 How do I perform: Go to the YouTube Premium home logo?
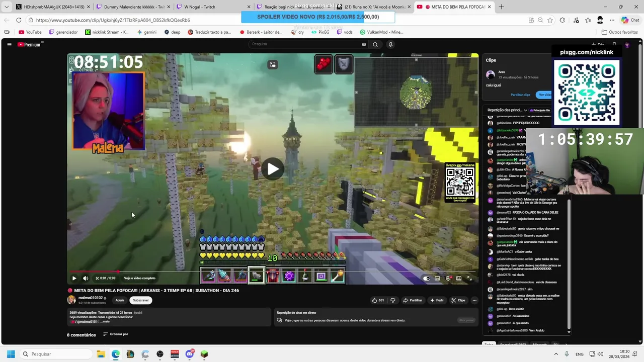point(29,44)
